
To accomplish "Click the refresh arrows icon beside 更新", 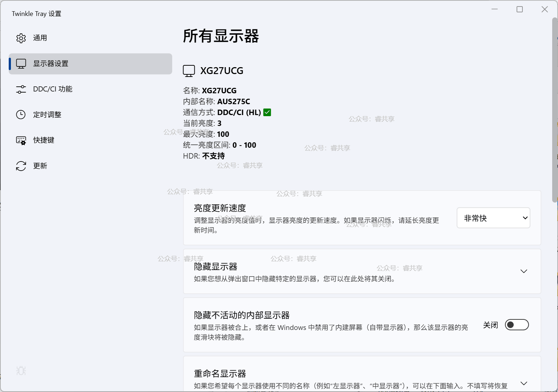I will (x=21, y=166).
